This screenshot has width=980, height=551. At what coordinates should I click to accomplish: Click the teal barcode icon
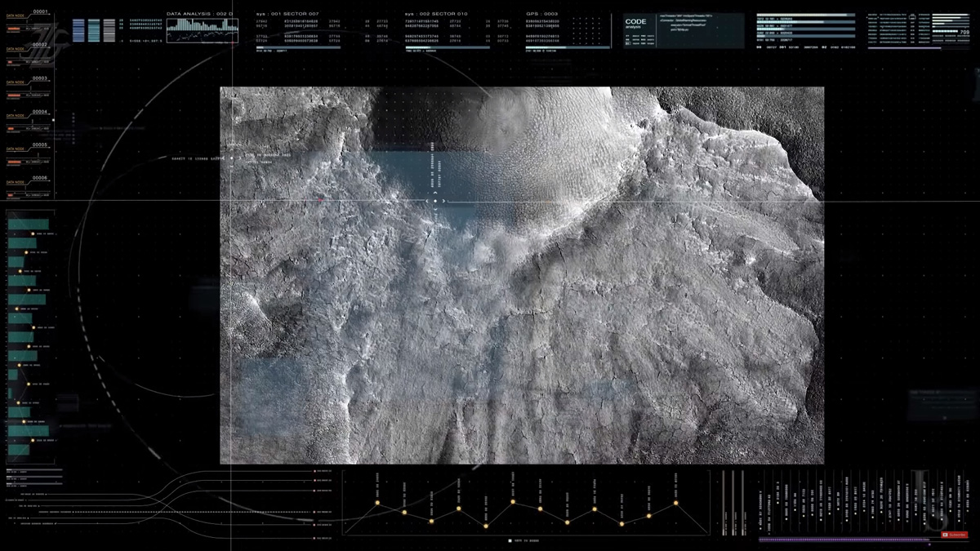pos(95,30)
